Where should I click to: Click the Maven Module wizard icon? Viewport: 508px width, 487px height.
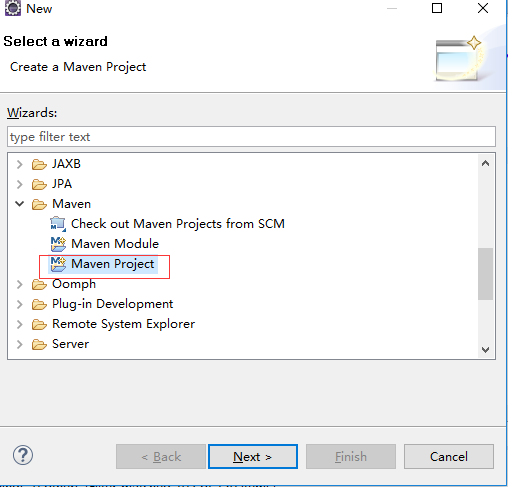click(x=58, y=244)
